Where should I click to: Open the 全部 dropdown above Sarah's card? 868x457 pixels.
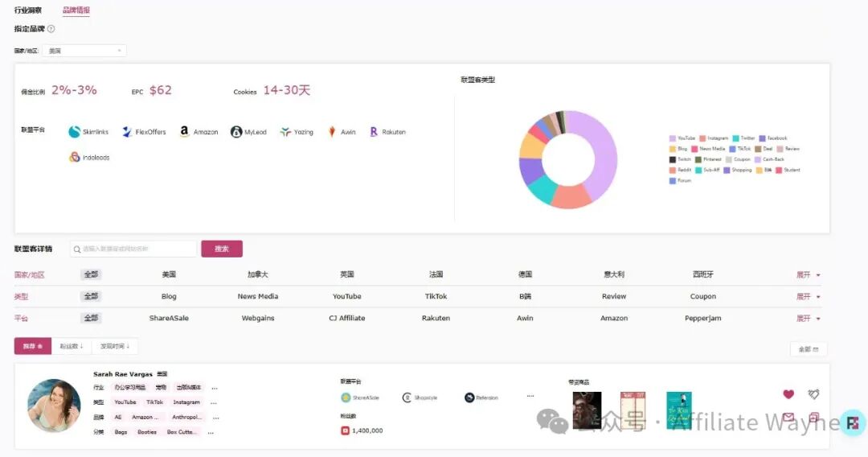pyautogui.click(x=809, y=349)
